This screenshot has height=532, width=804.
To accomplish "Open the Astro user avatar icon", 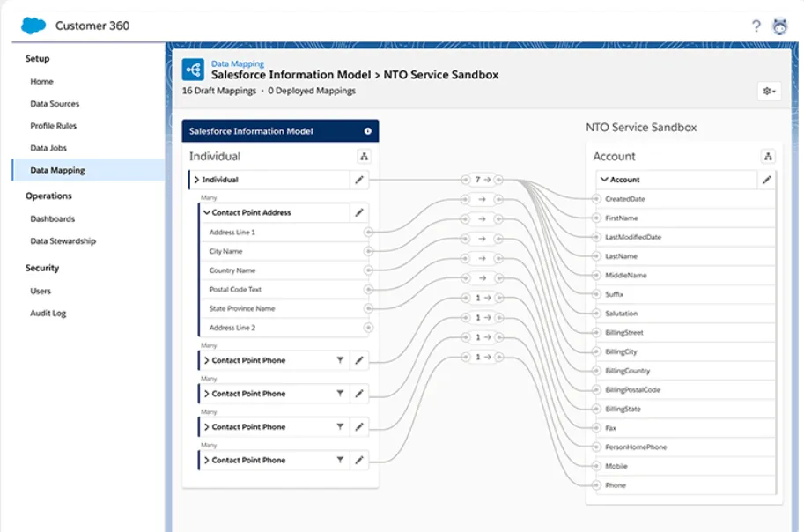I will pyautogui.click(x=780, y=26).
